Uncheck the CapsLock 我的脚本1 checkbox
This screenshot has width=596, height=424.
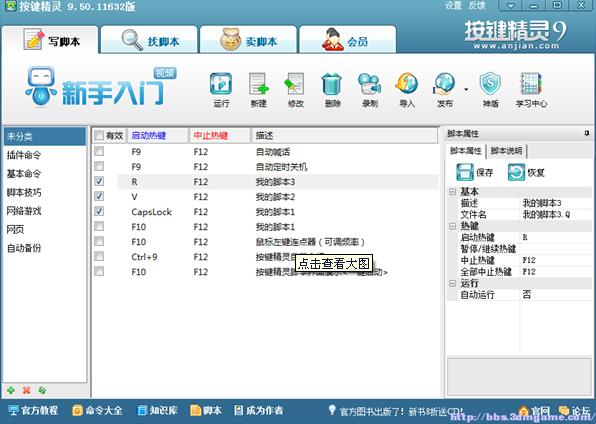pyautogui.click(x=99, y=211)
